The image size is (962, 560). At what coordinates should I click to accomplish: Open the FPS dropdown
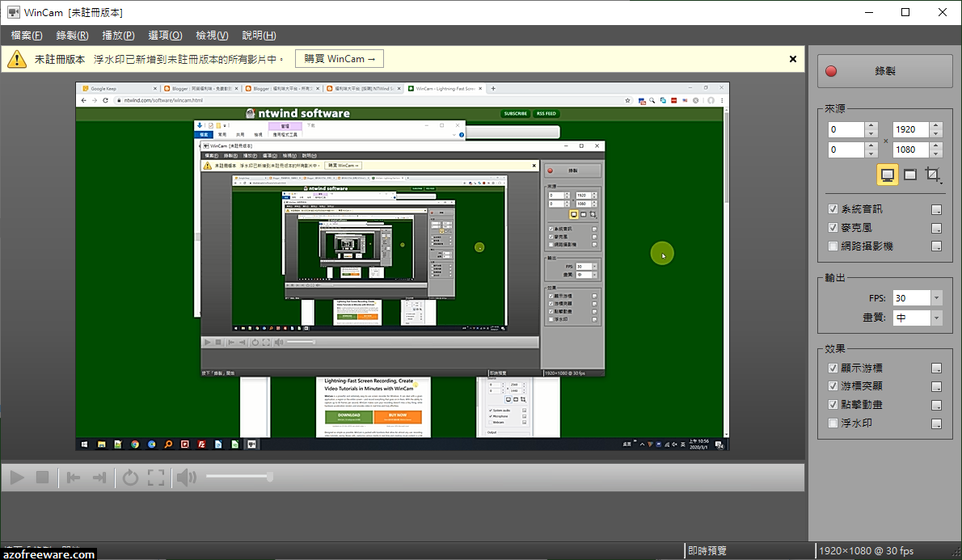point(936,297)
